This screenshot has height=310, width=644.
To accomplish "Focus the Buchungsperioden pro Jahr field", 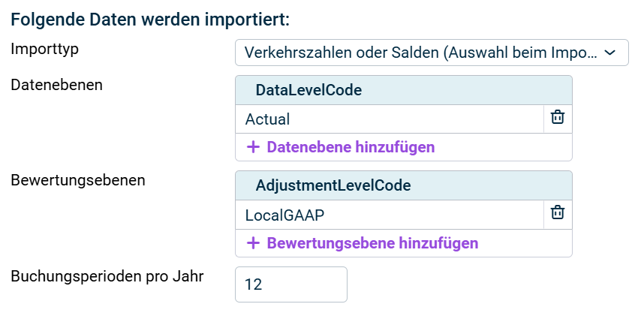I will [291, 284].
